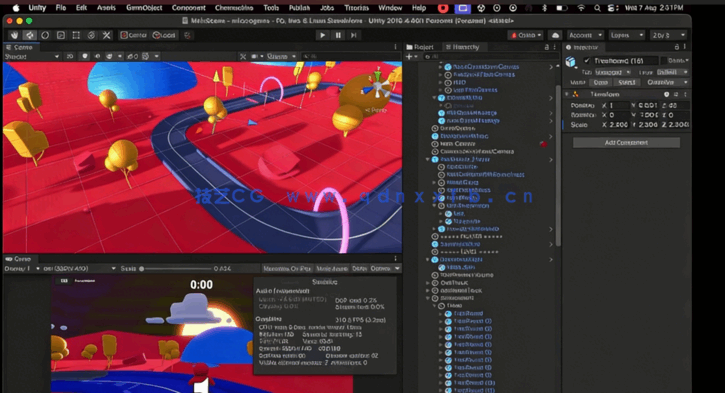Collapse the Transform component foldout
Screen dimensions: 725x393
point(567,94)
